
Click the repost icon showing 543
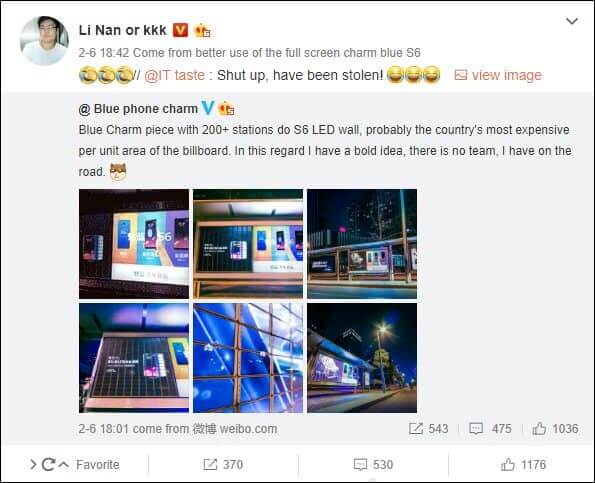click(x=416, y=429)
